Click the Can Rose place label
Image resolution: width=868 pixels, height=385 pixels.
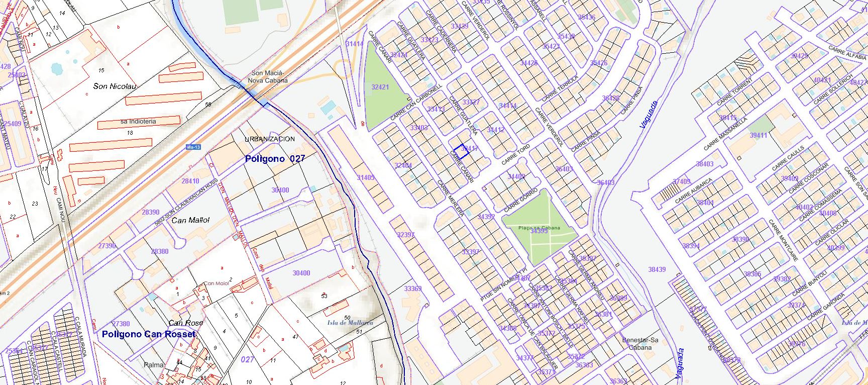click(x=186, y=323)
